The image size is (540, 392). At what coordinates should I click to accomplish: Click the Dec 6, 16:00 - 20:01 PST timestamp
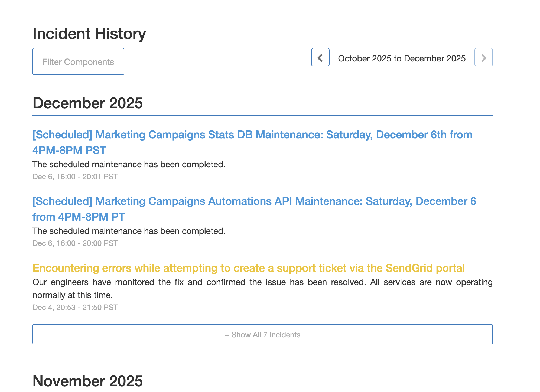75,177
